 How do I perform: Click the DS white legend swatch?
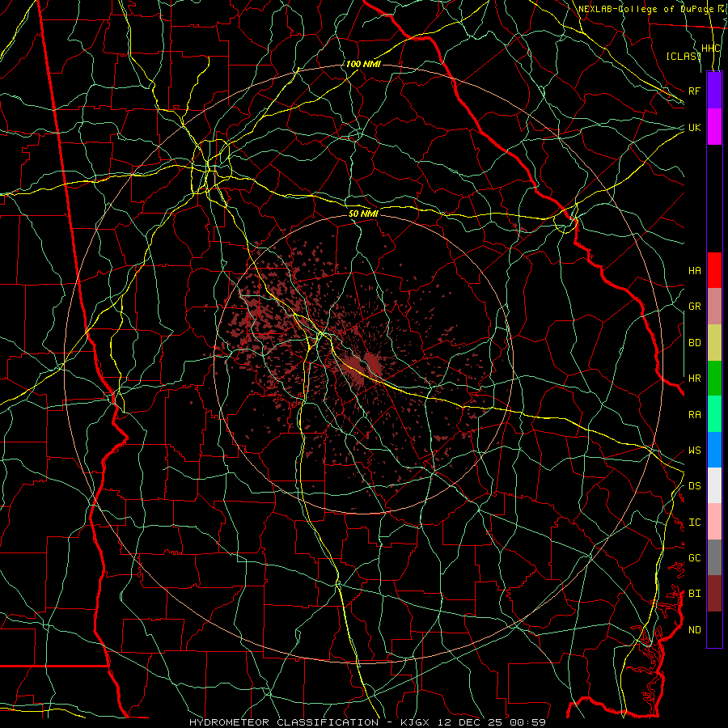[x=714, y=485]
